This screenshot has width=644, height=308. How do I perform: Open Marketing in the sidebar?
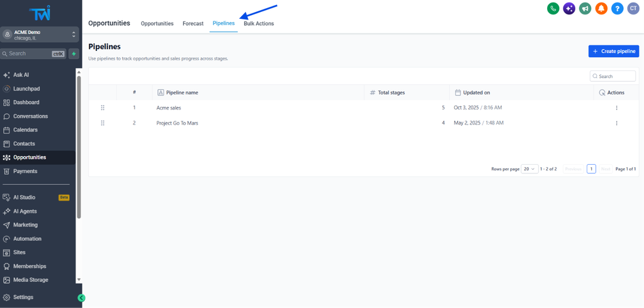coord(25,224)
